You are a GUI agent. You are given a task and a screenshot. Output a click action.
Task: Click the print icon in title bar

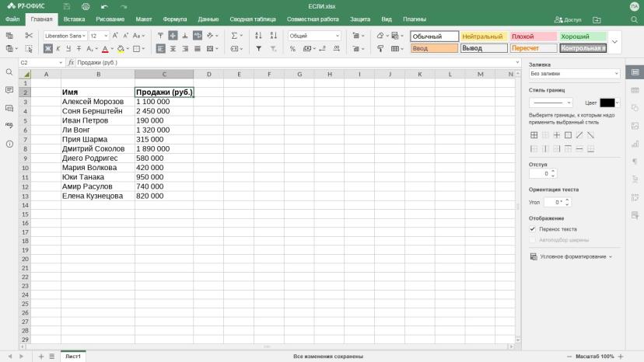(x=86, y=6)
